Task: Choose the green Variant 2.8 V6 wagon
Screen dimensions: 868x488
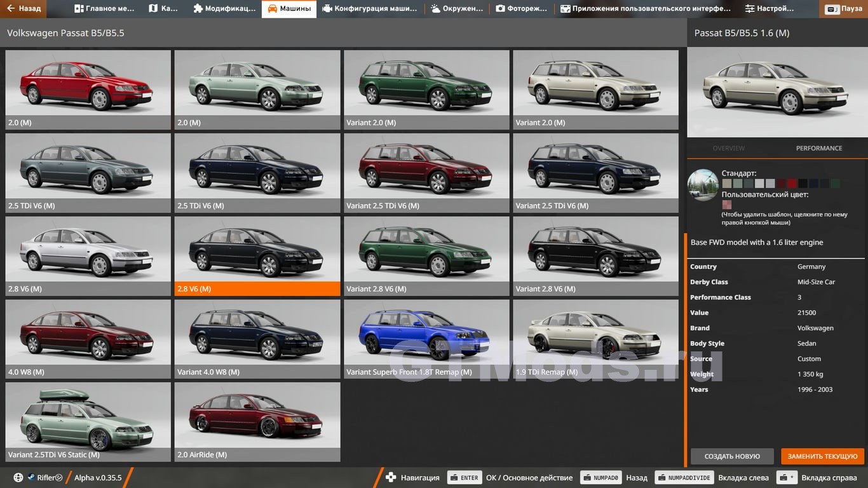Action: (426, 256)
